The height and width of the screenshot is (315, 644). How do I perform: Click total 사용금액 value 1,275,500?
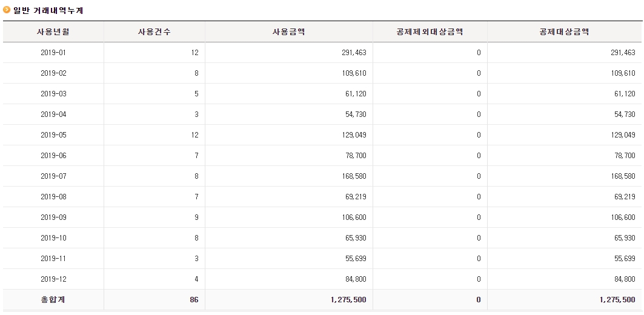coord(348,300)
